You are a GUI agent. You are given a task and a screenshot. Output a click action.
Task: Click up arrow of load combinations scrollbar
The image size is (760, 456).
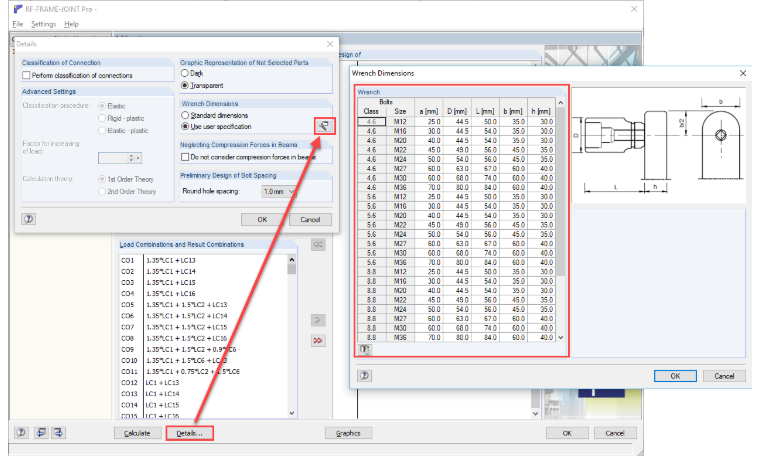[292, 259]
